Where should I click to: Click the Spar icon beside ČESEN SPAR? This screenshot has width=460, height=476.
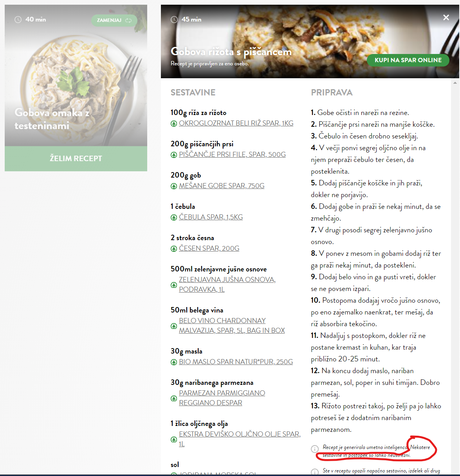174,249
